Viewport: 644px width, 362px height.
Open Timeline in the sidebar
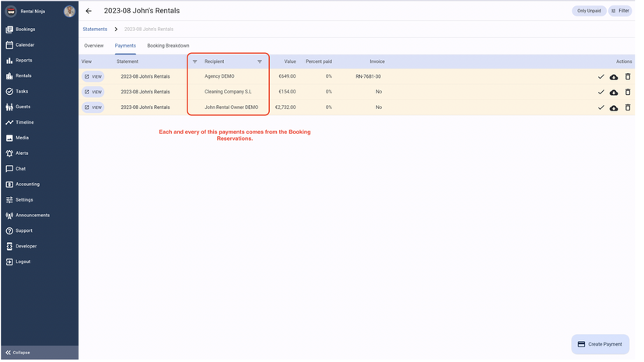19,123
